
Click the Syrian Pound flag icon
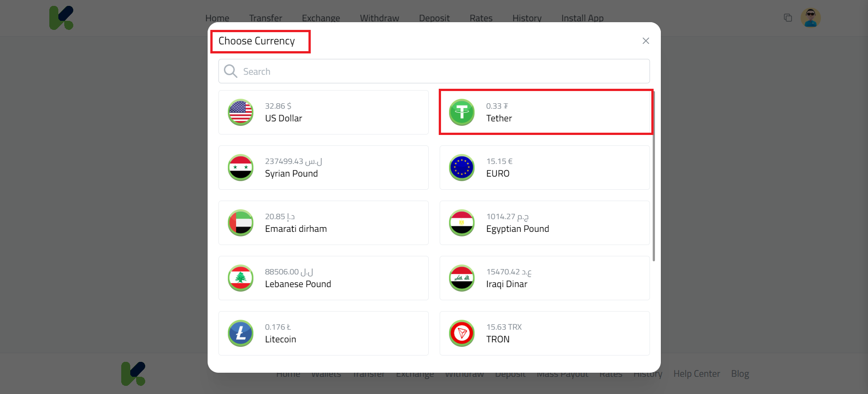(x=241, y=168)
